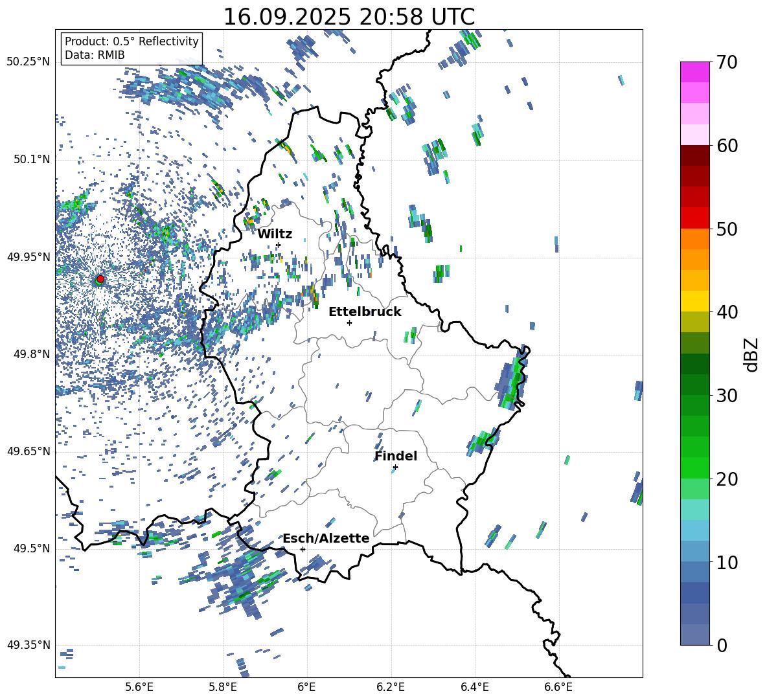Select the Findel city label
Image resolution: width=767 pixels, height=700 pixels.
(396, 456)
